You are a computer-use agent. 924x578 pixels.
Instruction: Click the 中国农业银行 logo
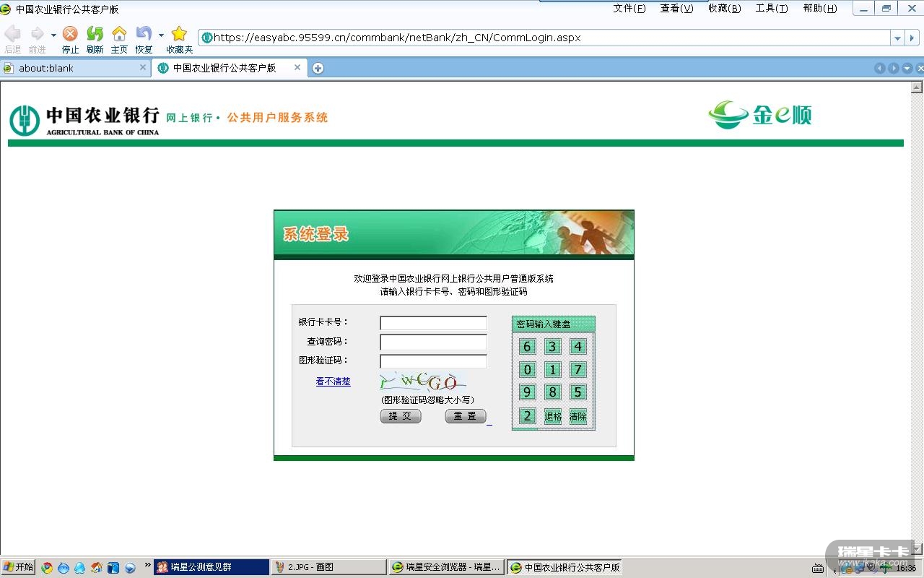click(x=84, y=120)
